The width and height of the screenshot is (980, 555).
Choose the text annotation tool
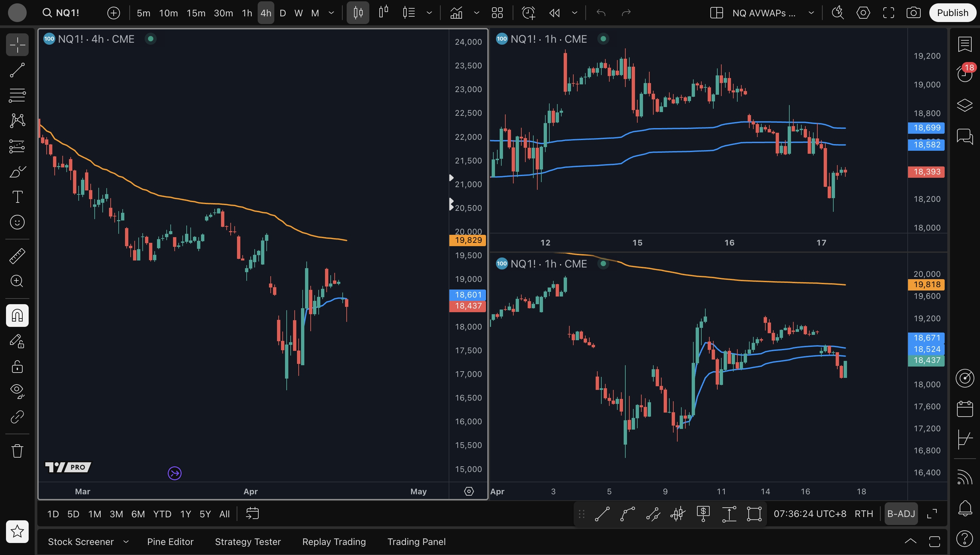(x=17, y=197)
